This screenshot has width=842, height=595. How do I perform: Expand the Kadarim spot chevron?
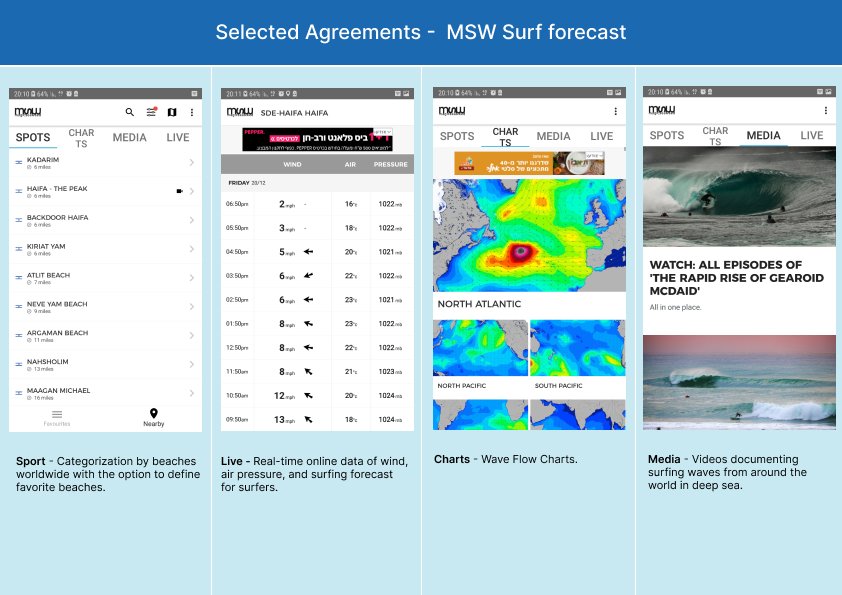192,162
